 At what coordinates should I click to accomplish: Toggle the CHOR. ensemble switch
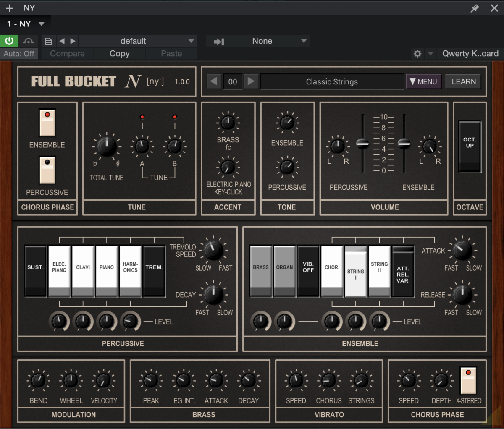click(332, 271)
